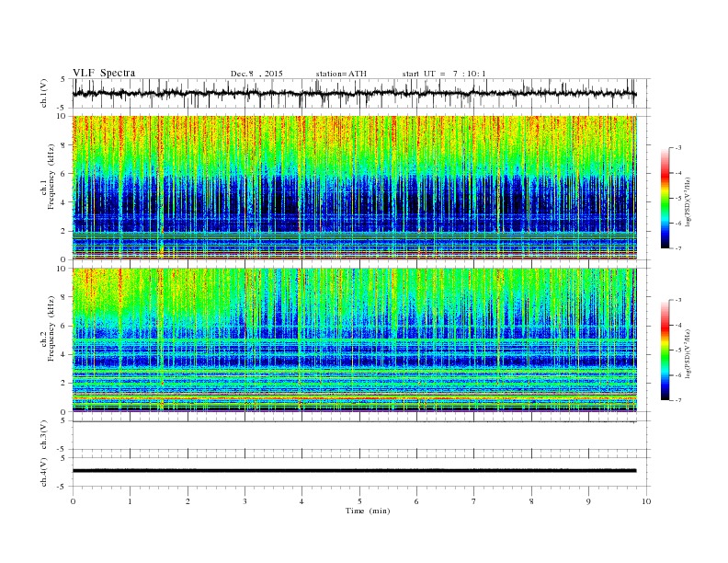Click the ch.1 colorbar "log(PSD)(V²/Hz)" label
Viewport: 728px width, 563px height.
689,201
